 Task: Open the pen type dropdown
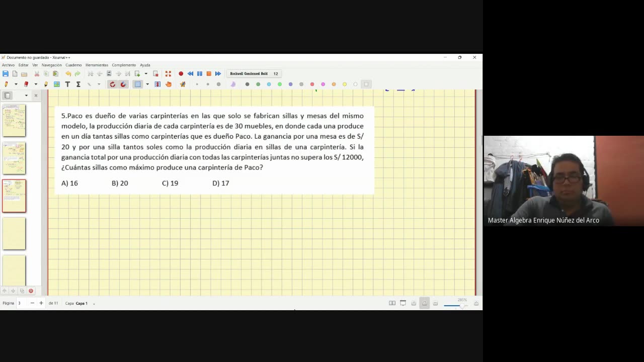(x=16, y=84)
